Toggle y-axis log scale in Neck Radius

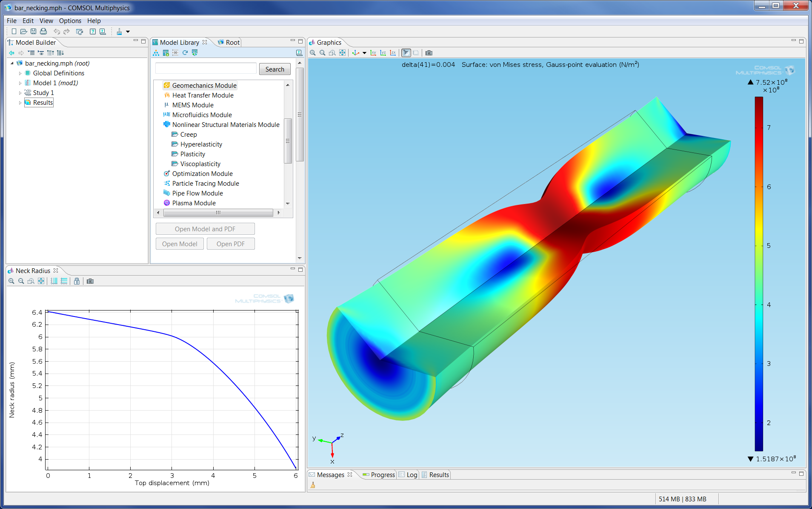point(64,281)
